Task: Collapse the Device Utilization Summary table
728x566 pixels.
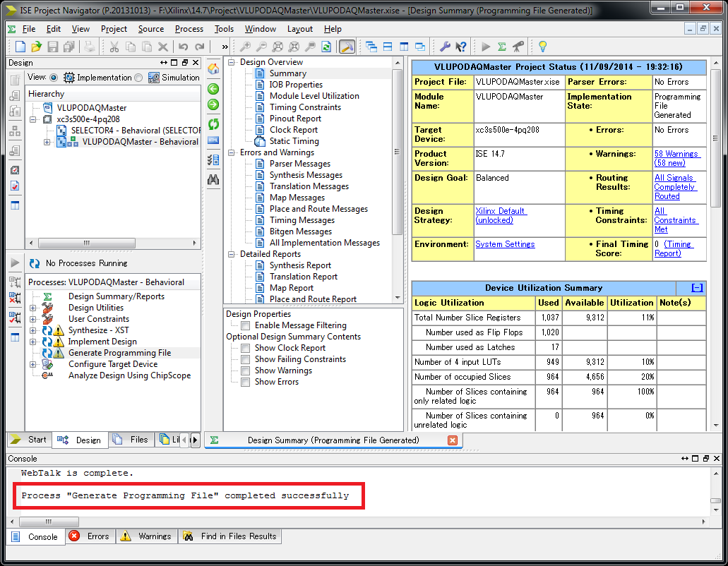Action: click(697, 288)
